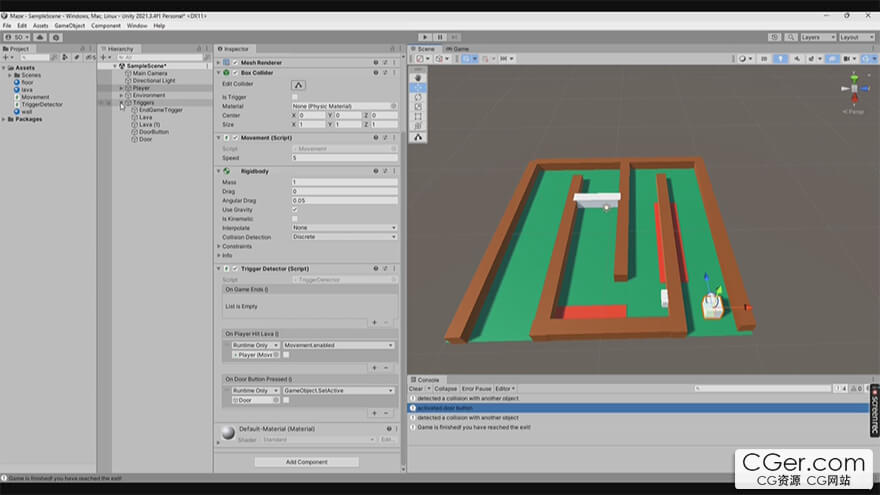Toggle Scene audio icon

(796, 59)
